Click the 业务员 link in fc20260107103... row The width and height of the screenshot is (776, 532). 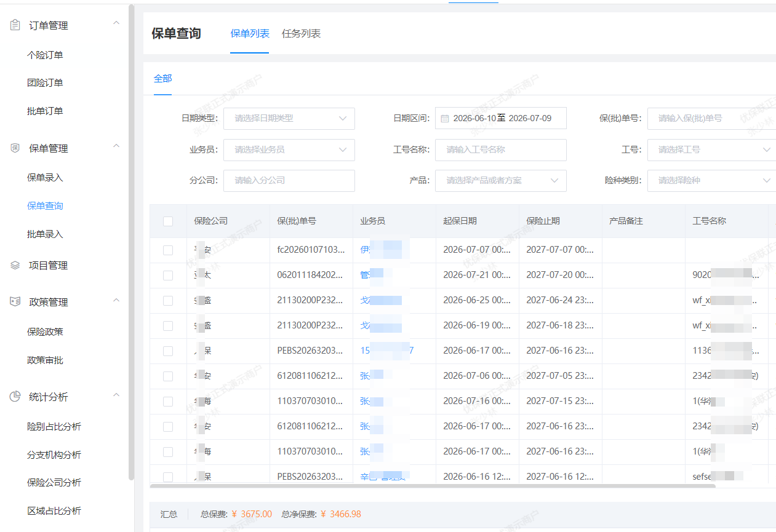pyautogui.click(x=381, y=250)
